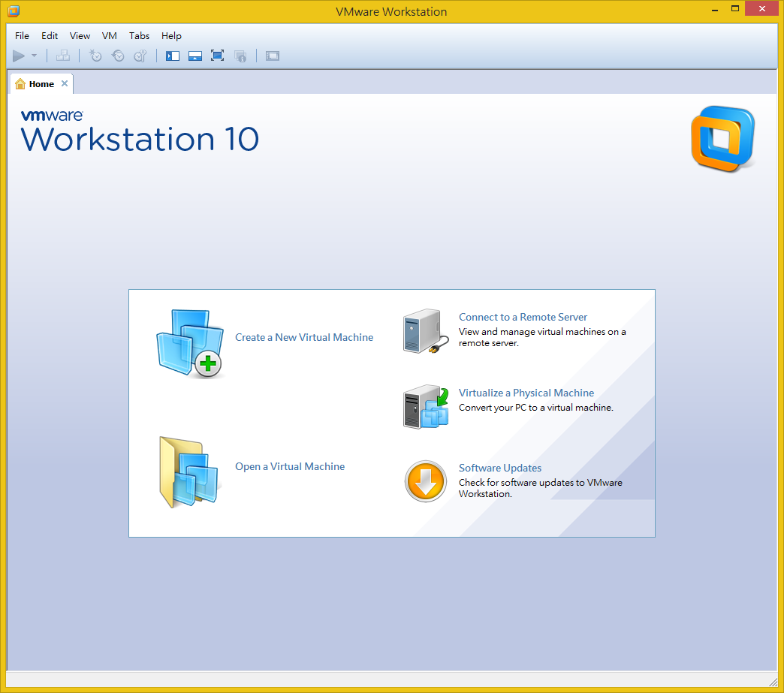The height and width of the screenshot is (693, 784).
Task: Maximize the VMware Workstation window
Action: [735, 8]
